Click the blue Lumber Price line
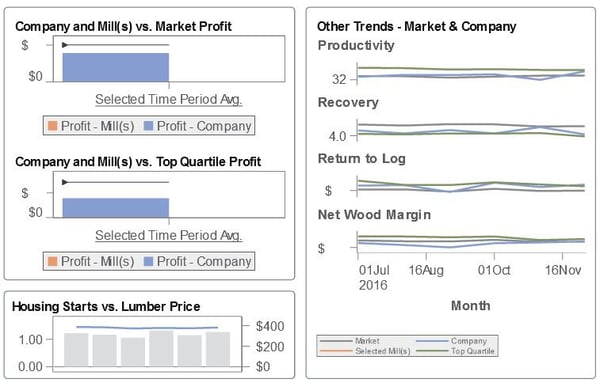The height and width of the screenshot is (383, 600). (x=147, y=328)
